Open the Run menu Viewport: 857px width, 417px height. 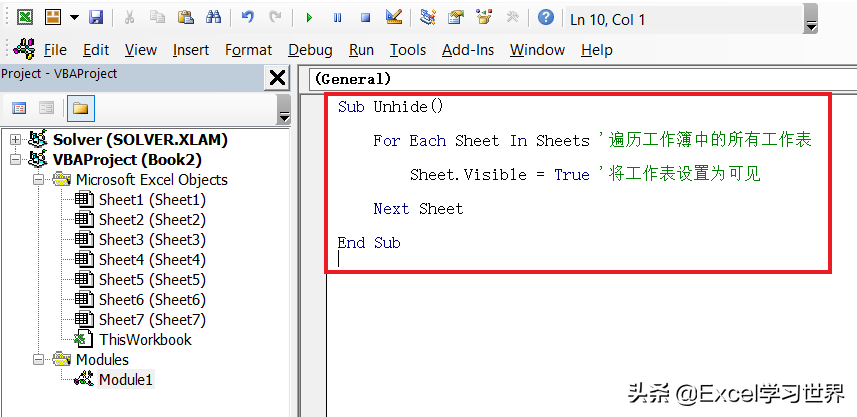(361, 50)
